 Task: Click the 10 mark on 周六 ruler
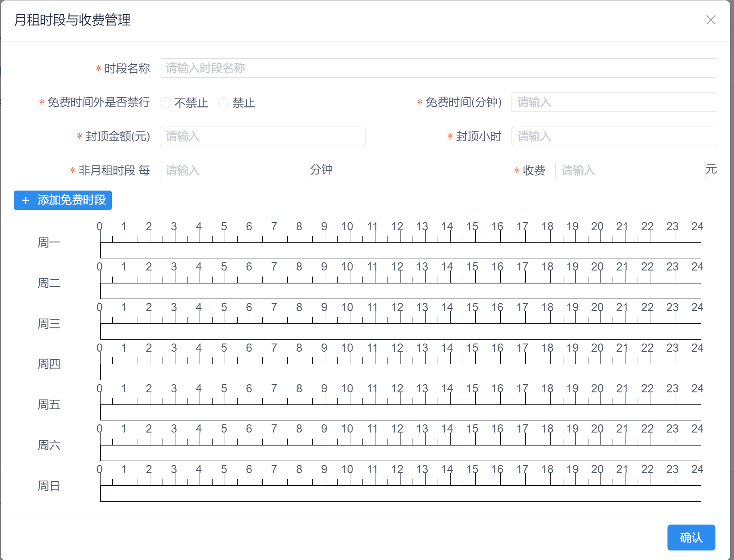(347, 429)
